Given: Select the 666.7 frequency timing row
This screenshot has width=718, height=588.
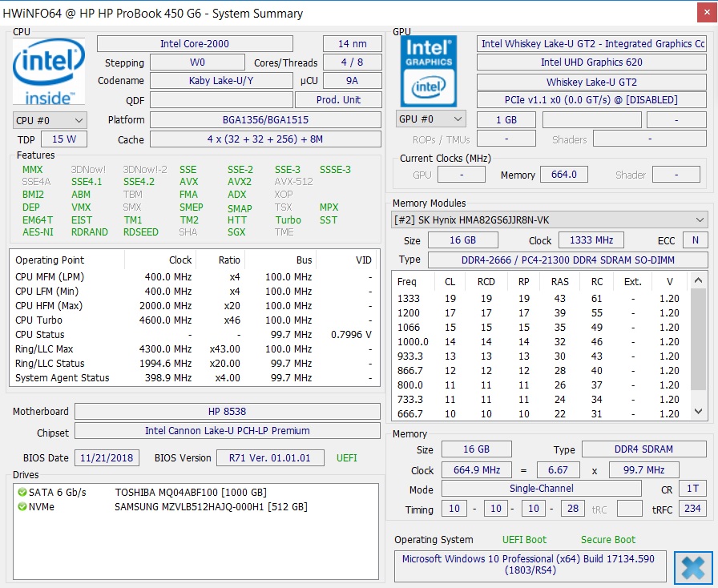Looking at the screenshot, I should pyautogui.click(x=540, y=414).
